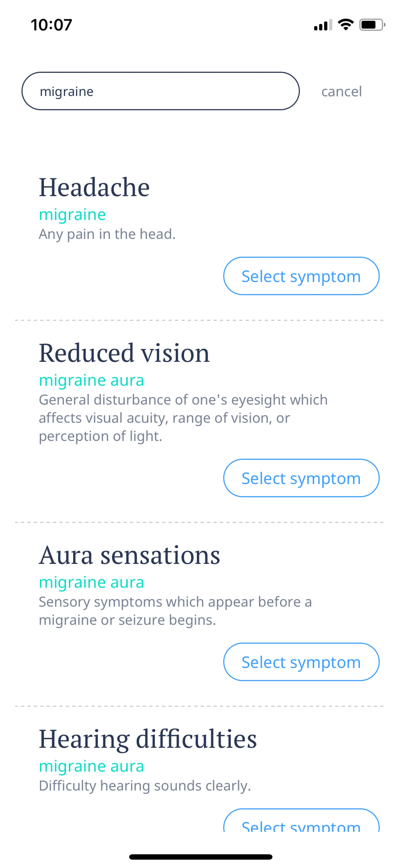Tap the 'Any pain in the head' description
Viewport: 401px width, 868px height.
pos(107,234)
